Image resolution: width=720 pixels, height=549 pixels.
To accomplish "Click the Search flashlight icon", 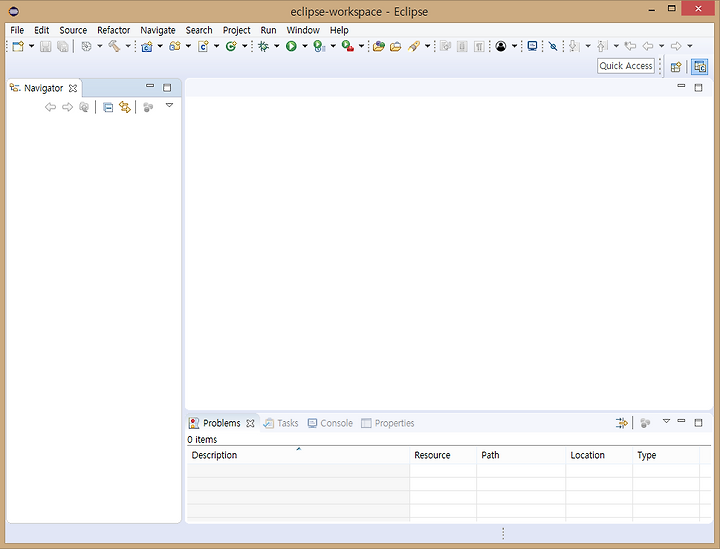I will pyautogui.click(x=414, y=46).
